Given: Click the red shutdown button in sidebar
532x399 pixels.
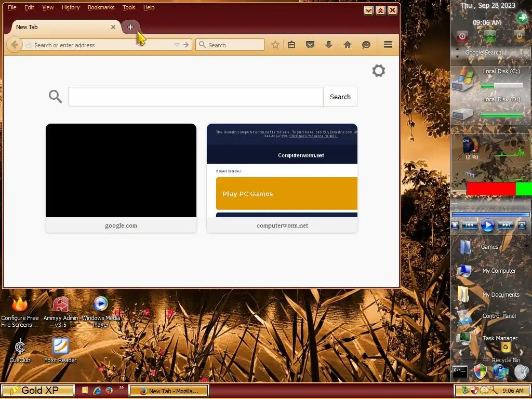Looking at the screenshot, I should pyautogui.click(x=462, y=36).
